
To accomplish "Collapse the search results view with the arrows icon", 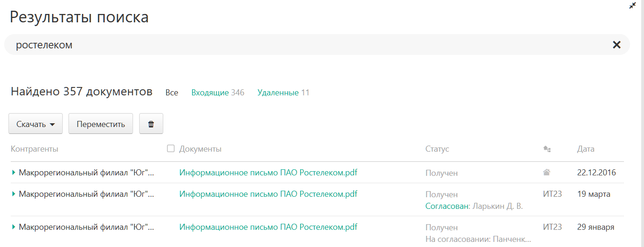I will [x=632, y=6].
